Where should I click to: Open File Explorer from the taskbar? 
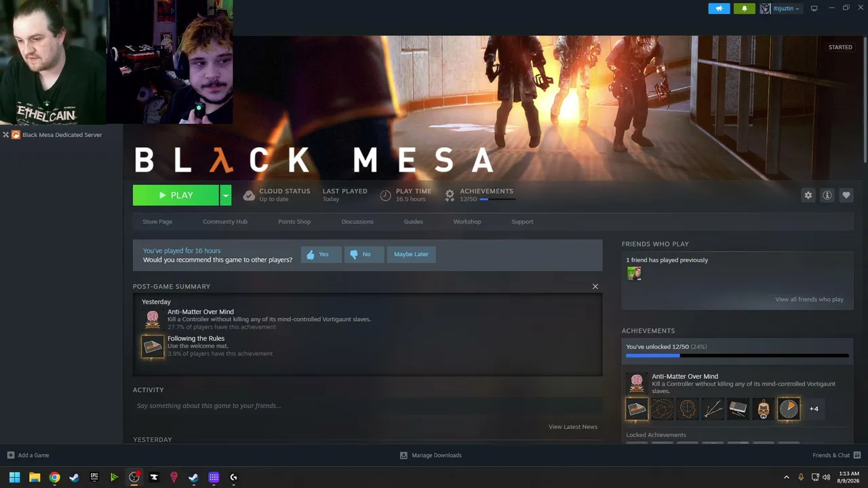pyautogui.click(x=35, y=477)
